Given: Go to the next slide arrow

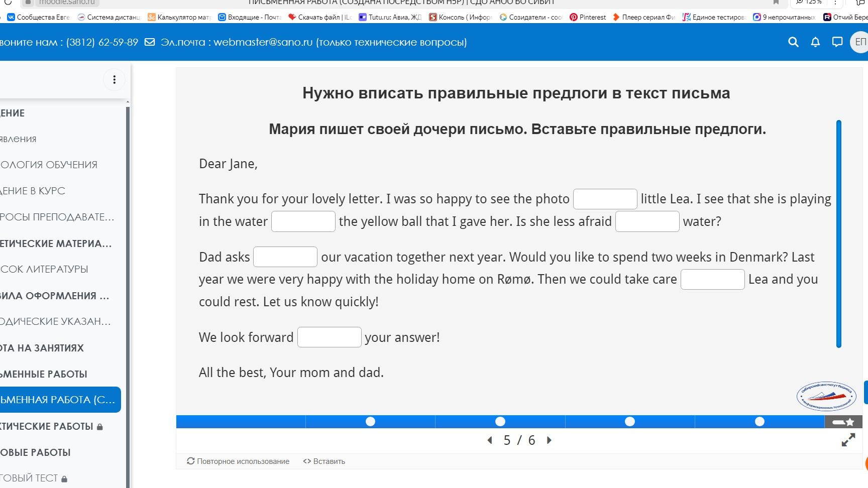Looking at the screenshot, I should pos(549,440).
